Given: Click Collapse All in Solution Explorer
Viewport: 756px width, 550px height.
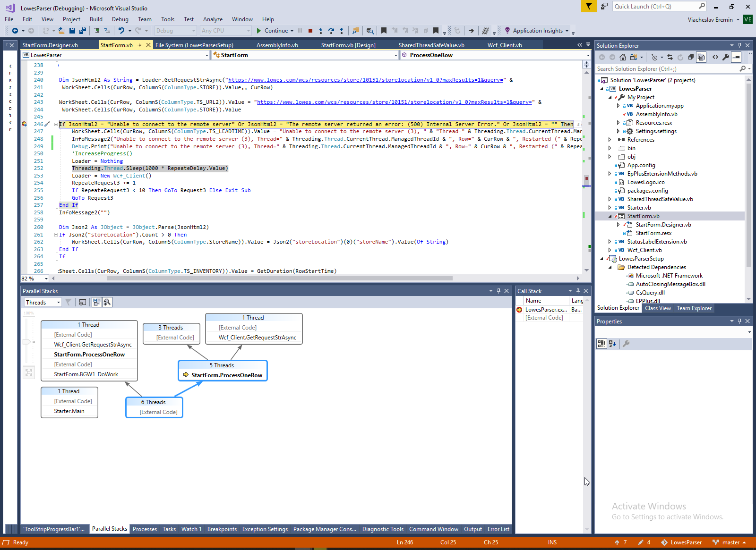Looking at the screenshot, I should [x=691, y=57].
